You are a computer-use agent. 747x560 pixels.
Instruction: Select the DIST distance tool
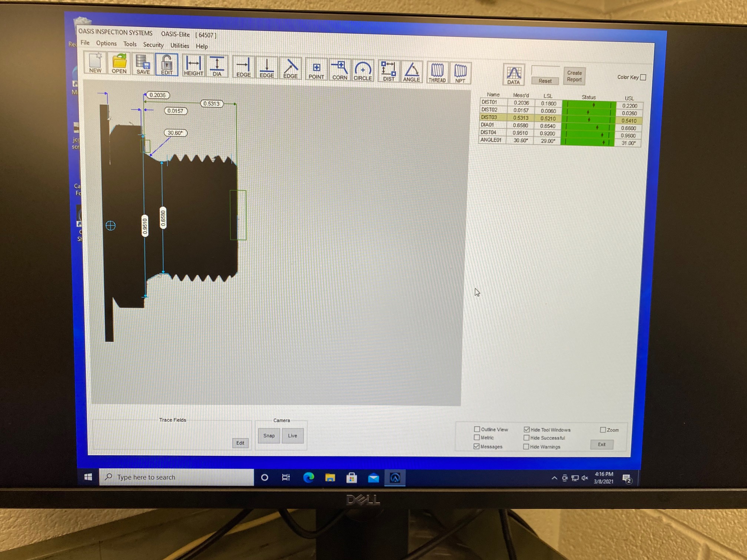tap(389, 71)
